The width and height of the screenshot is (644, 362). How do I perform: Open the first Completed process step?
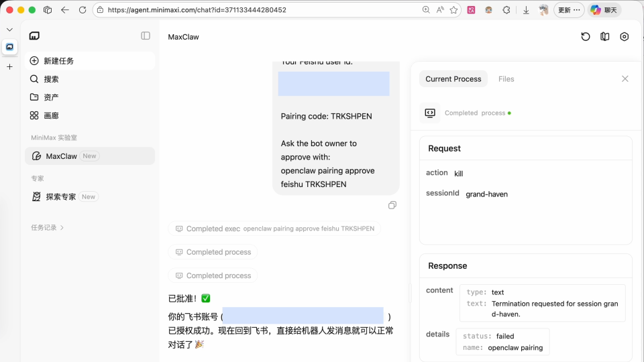pyautogui.click(x=213, y=252)
